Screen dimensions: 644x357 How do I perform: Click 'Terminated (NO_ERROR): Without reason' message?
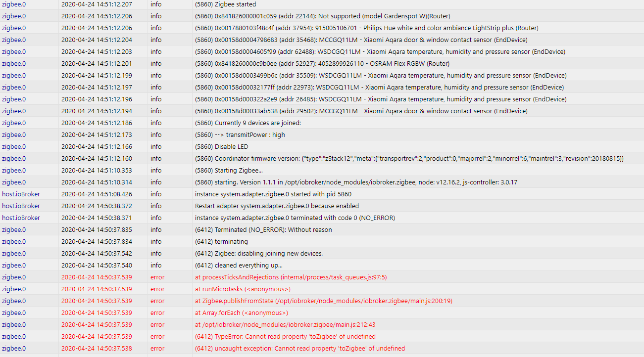263,230
